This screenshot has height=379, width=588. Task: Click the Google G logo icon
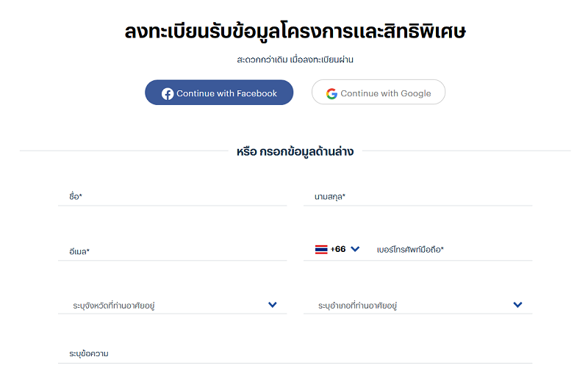click(x=331, y=94)
